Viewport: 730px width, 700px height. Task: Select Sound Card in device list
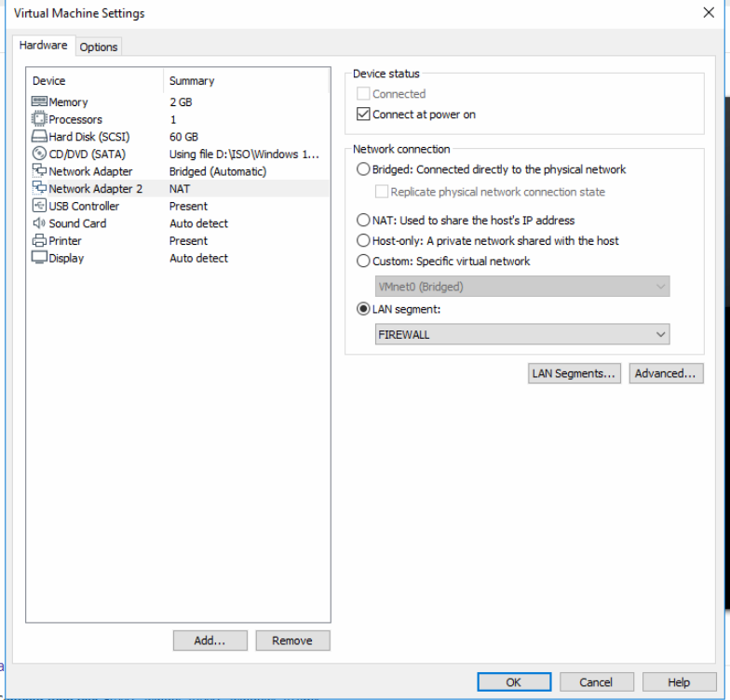178,223
